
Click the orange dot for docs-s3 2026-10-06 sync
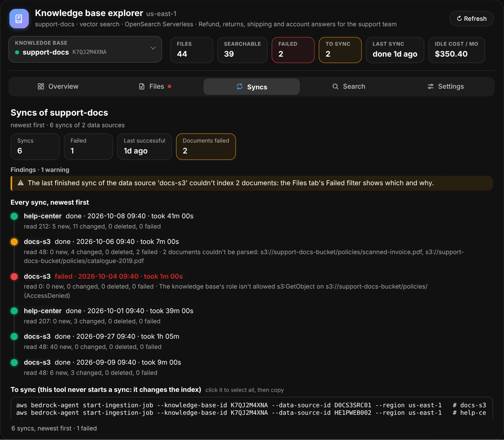point(14,242)
